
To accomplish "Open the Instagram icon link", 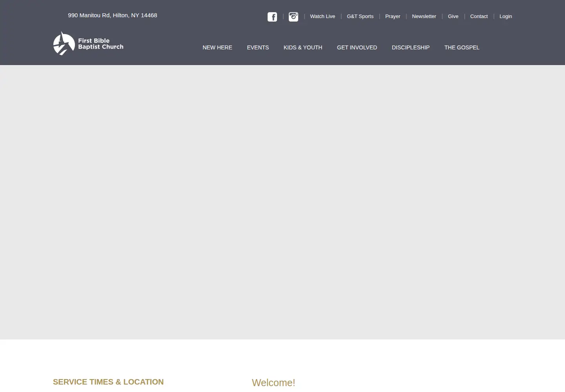I will coord(293,17).
